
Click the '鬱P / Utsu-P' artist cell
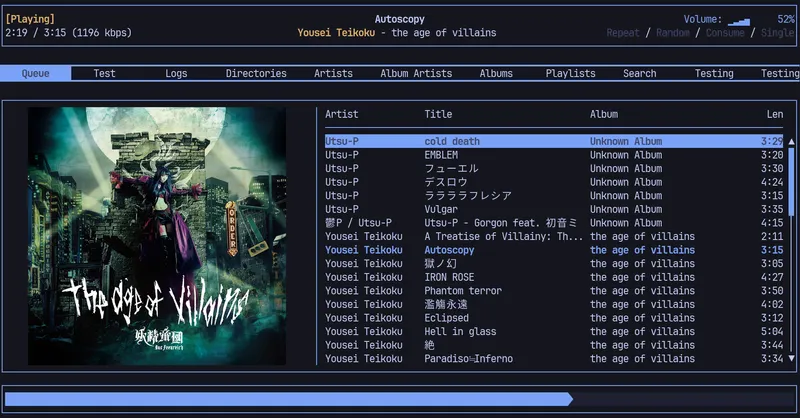(358, 223)
